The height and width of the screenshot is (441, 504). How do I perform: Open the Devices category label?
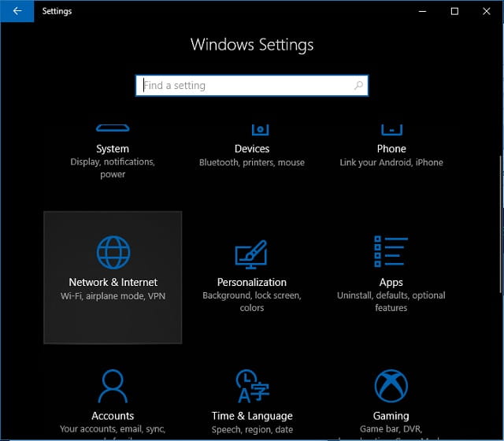click(252, 149)
